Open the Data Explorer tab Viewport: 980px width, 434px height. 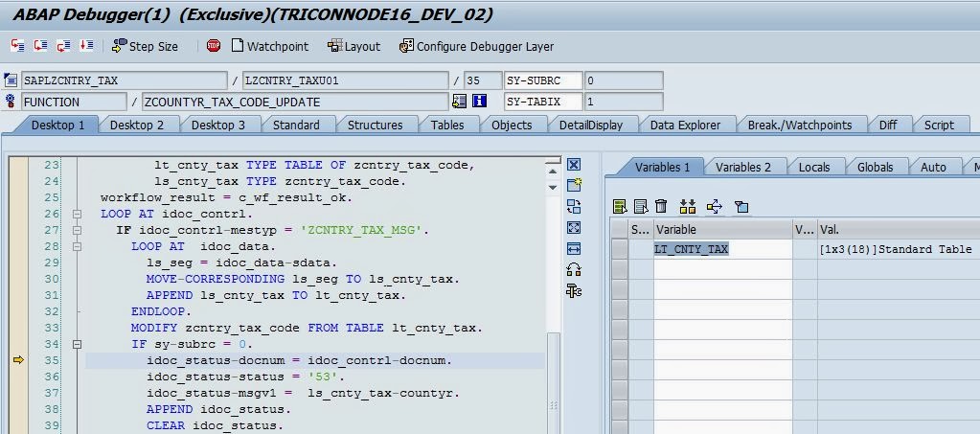[x=685, y=126]
